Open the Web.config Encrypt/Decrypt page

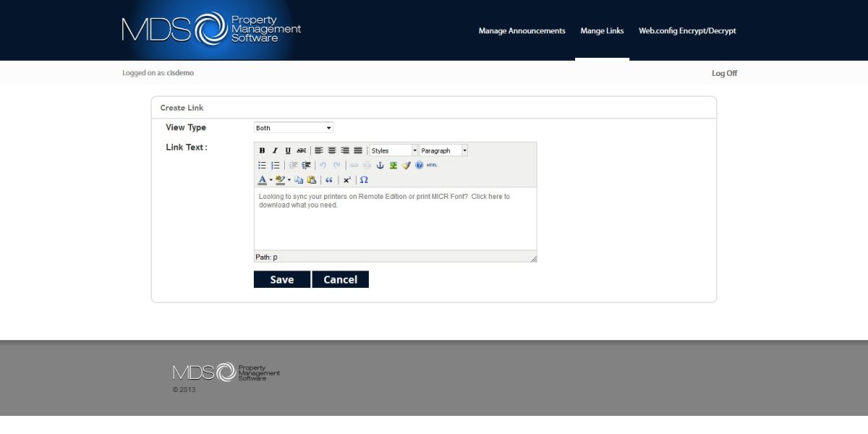click(687, 30)
